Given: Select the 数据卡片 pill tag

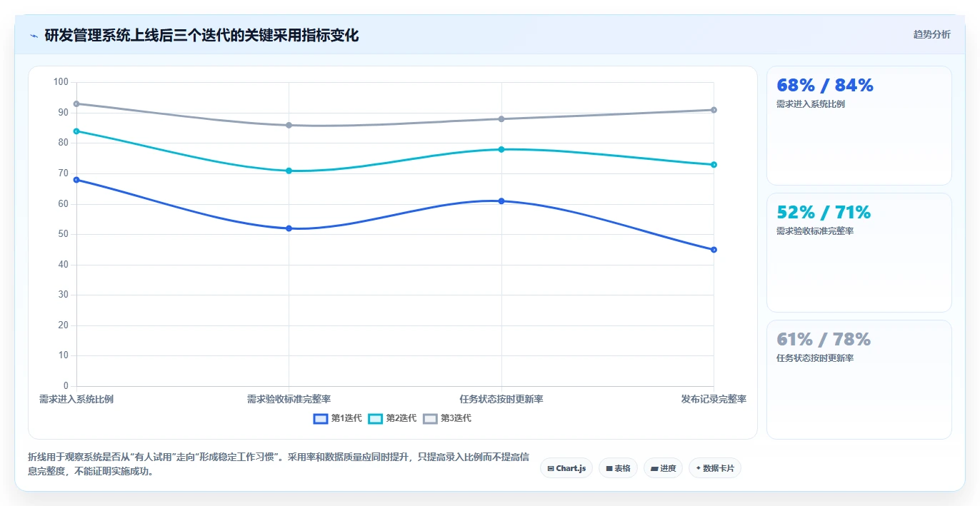Looking at the screenshot, I should point(715,468).
